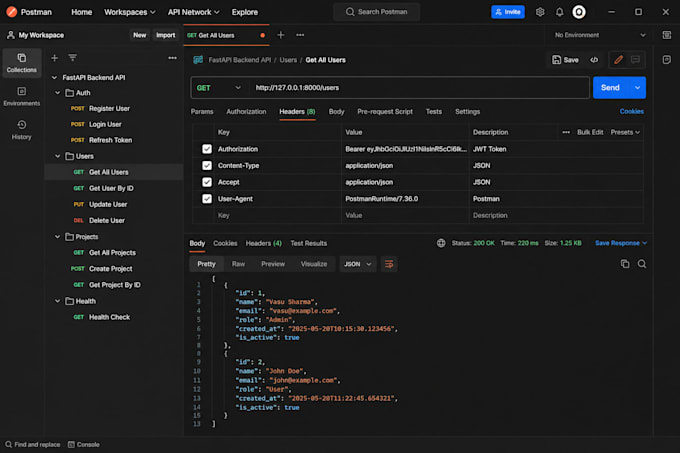Open the Explore menu item

[245, 12]
